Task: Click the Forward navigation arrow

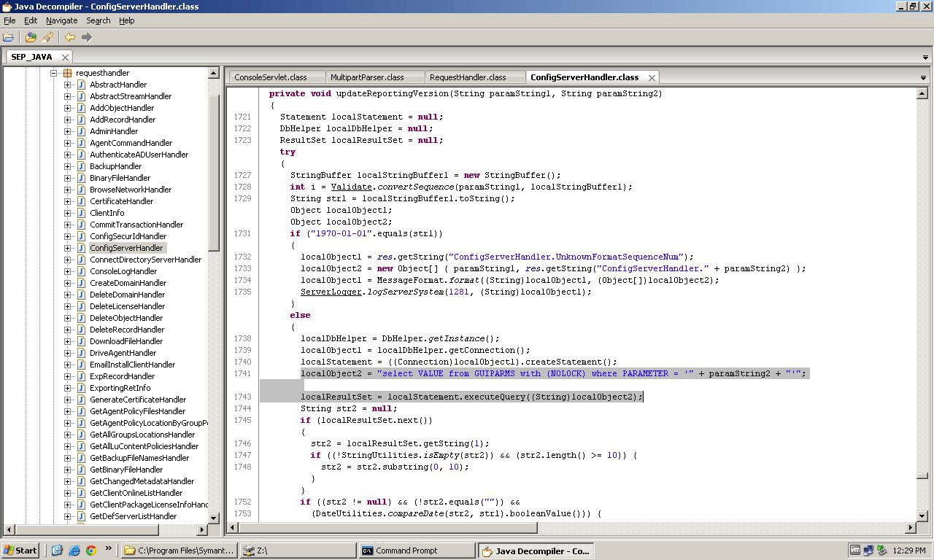Action: (87, 37)
